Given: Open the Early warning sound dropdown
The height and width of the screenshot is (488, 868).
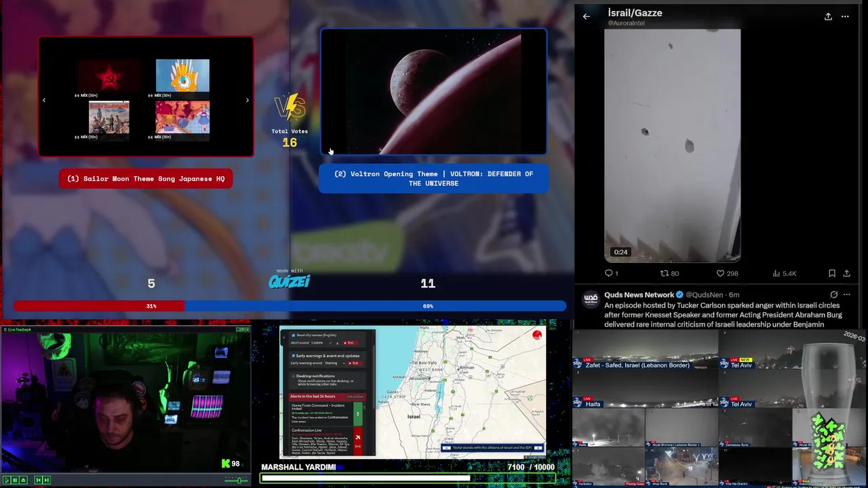Looking at the screenshot, I should pyautogui.click(x=335, y=363).
